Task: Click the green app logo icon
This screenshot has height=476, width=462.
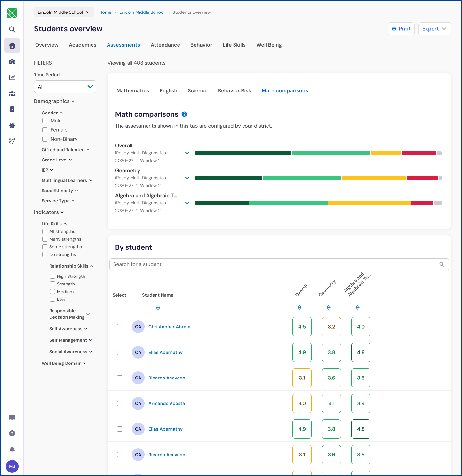Action: point(12,13)
